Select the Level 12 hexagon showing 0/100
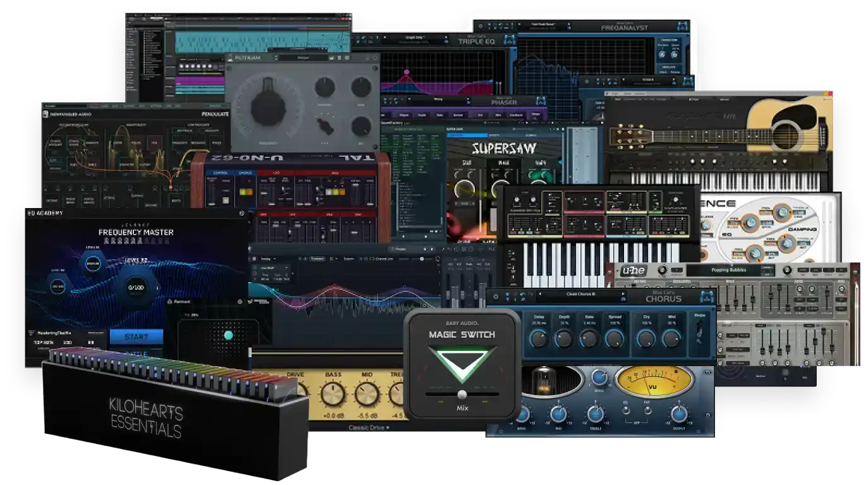Image resolution: width=868 pixels, height=485 pixels. (x=136, y=288)
